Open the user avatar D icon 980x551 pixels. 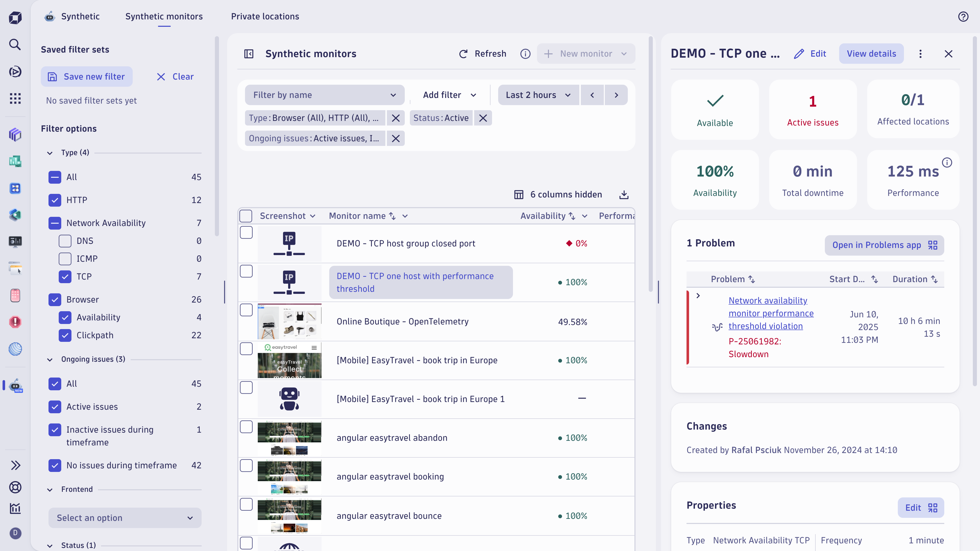click(15, 533)
